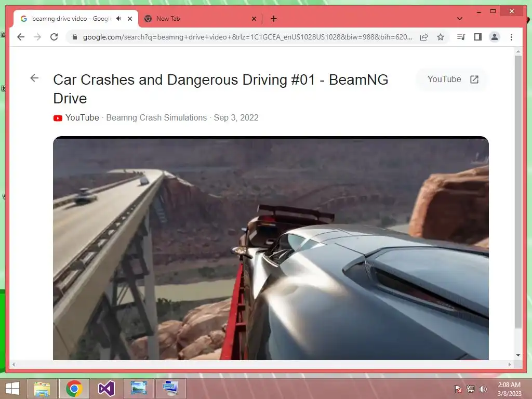The width and height of the screenshot is (532, 399).
Task: Open the Chrome profile avatar menu
Action: (x=495, y=37)
